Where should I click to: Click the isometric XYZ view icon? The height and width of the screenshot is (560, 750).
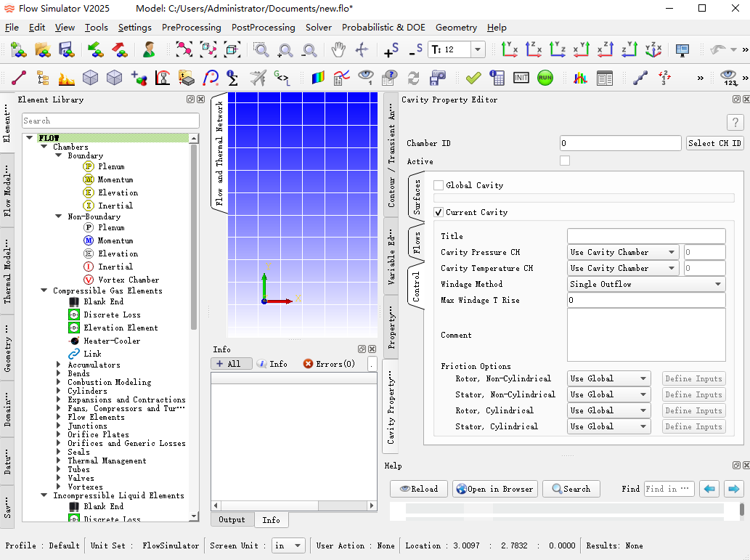(x=653, y=49)
